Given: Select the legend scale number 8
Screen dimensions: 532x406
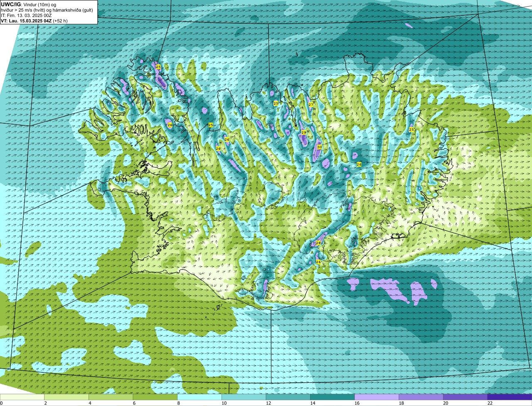Looking at the screenshot, I should (x=179, y=403).
